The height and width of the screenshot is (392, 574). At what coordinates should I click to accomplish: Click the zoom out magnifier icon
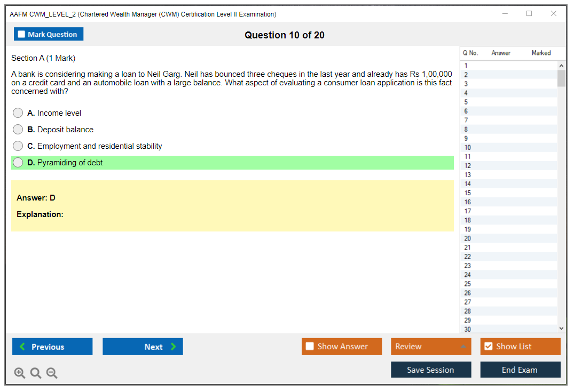52,373
